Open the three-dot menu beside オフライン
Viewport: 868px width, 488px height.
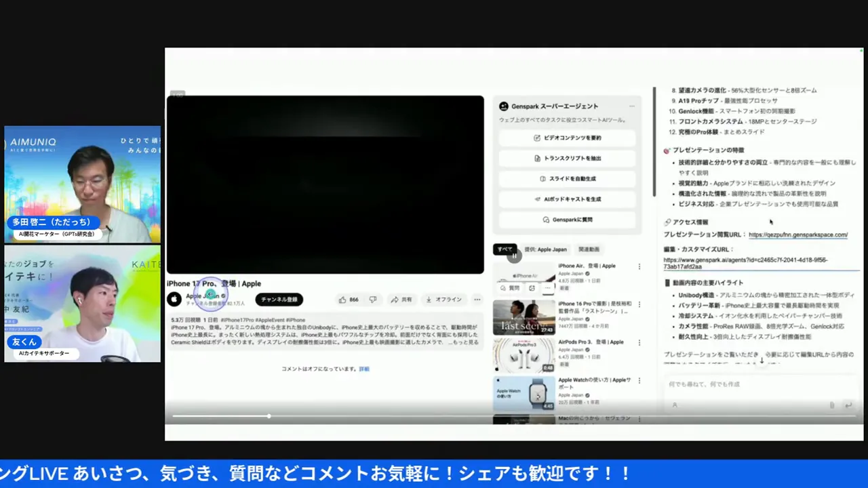pyautogui.click(x=477, y=300)
